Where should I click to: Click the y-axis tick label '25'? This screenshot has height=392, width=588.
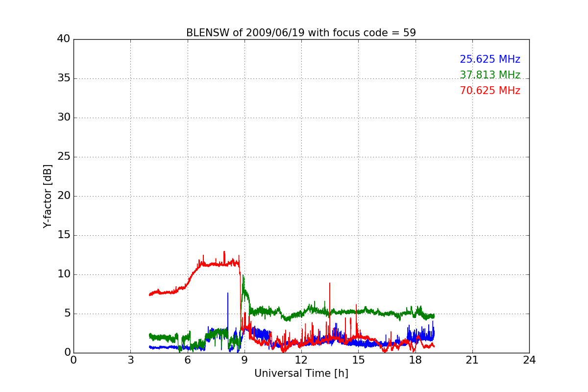pos(64,157)
